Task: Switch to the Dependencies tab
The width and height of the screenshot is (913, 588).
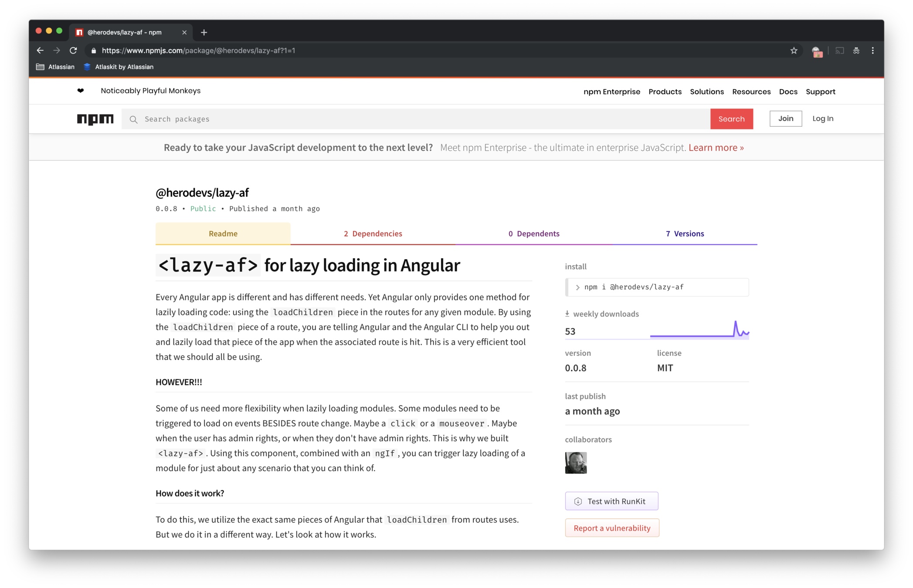Action: tap(373, 233)
